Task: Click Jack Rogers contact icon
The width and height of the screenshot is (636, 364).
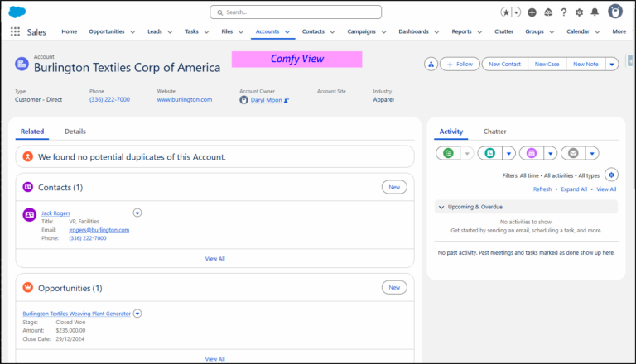Action: coord(29,215)
